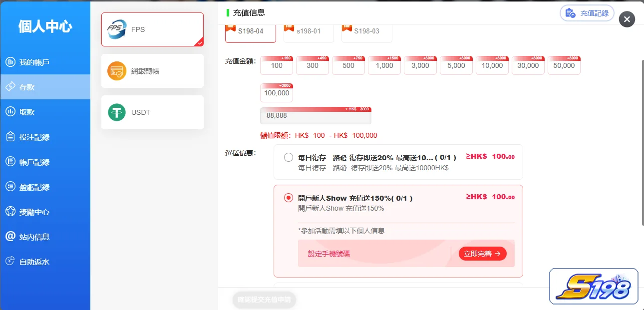Go to 獎勵中心
Screen dimensions: 644x310
pos(45,212)
